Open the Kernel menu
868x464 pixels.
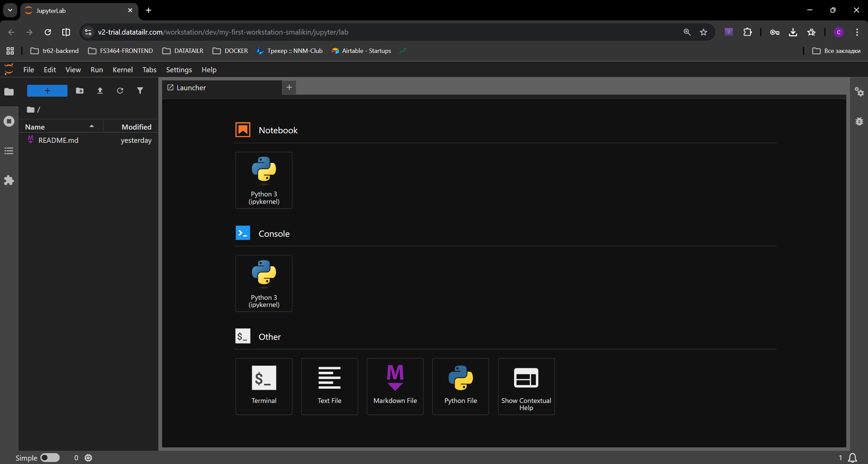[123, 70]
